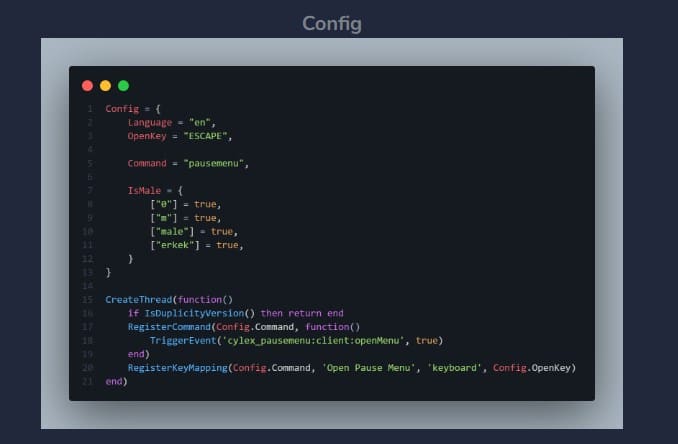
Task: Click the code screenshot image
Action: tap(332, 233)
